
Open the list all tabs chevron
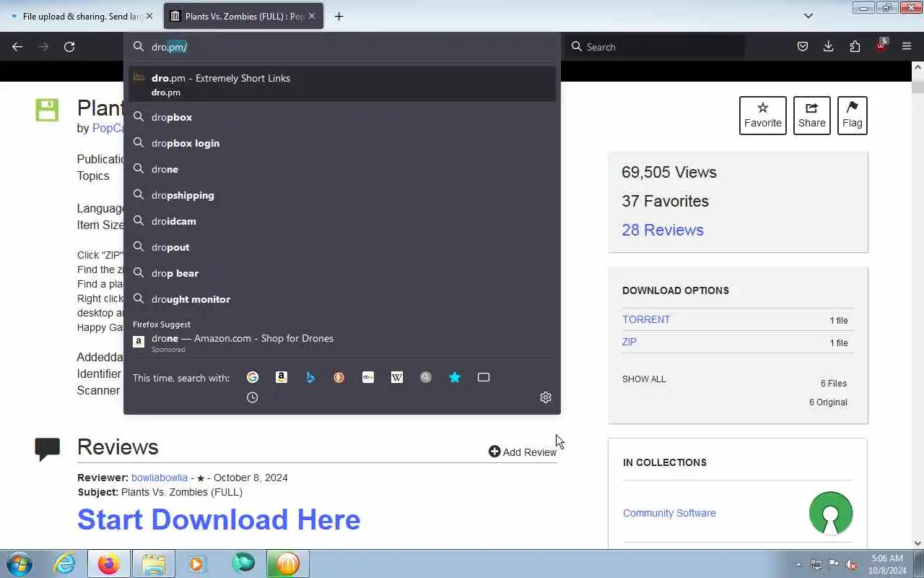coord(808,16)
